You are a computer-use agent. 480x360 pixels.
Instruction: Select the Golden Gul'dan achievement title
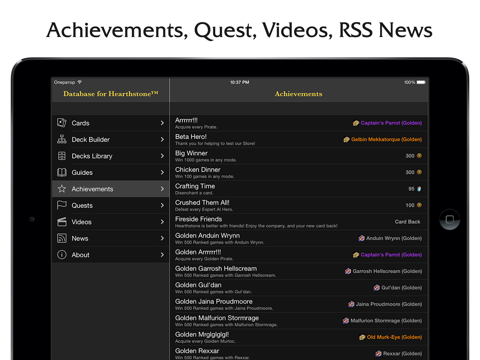coord(198,285)
